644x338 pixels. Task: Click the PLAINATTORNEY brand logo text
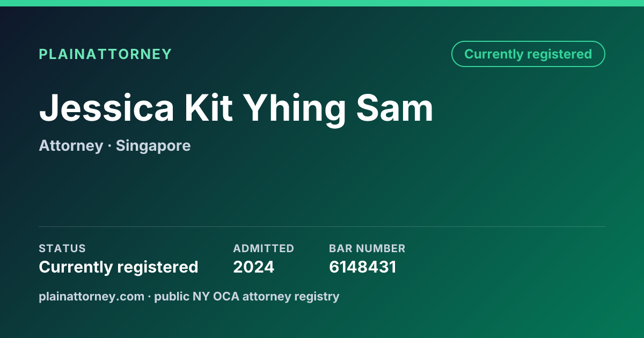(105, 54)
